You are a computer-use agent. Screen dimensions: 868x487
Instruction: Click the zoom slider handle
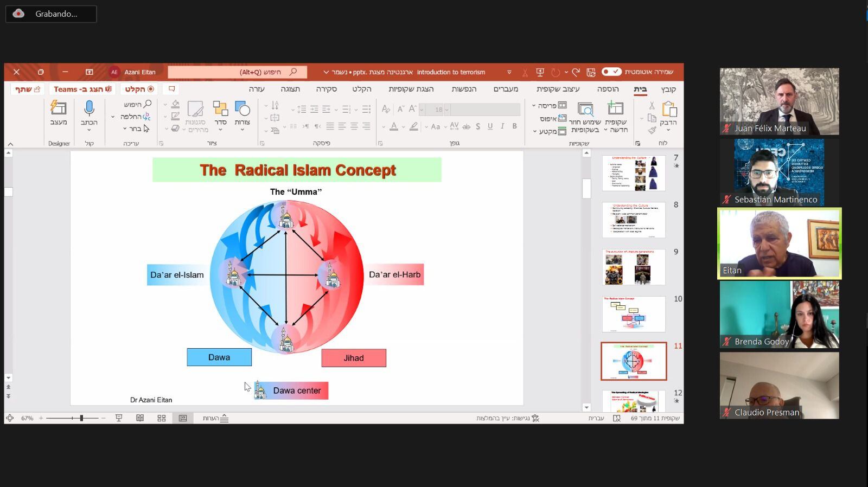(x=81, y=418)
